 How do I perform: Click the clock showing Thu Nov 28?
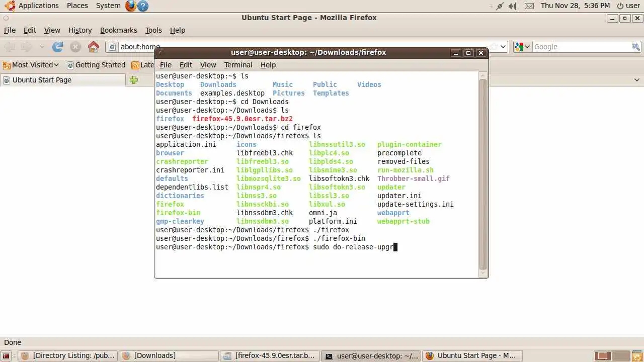pos(575,6)
